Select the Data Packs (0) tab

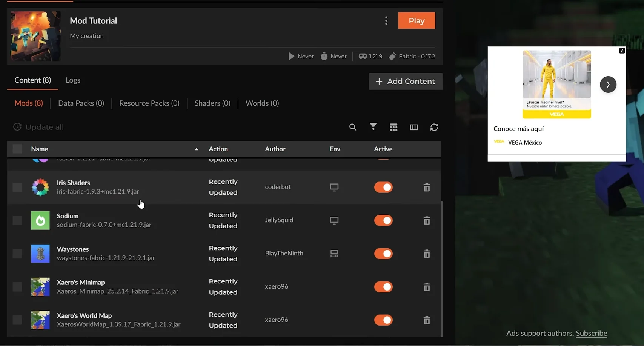[x=81, y=103]
